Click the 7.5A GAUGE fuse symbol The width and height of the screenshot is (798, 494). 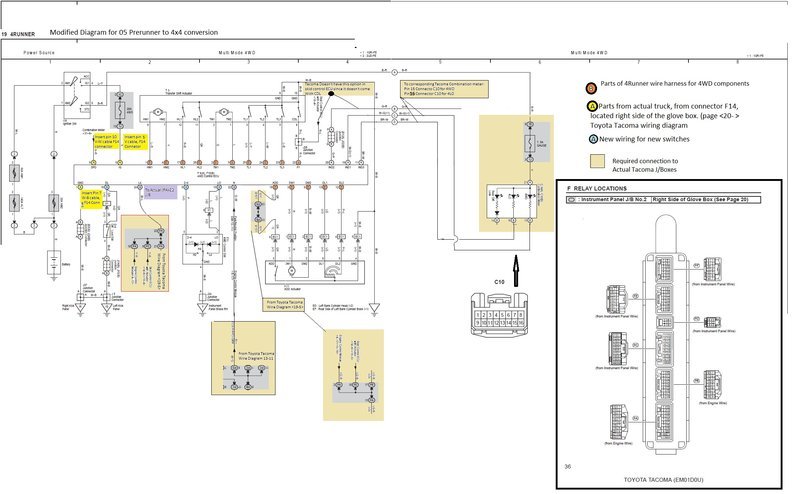coord(530,142)
